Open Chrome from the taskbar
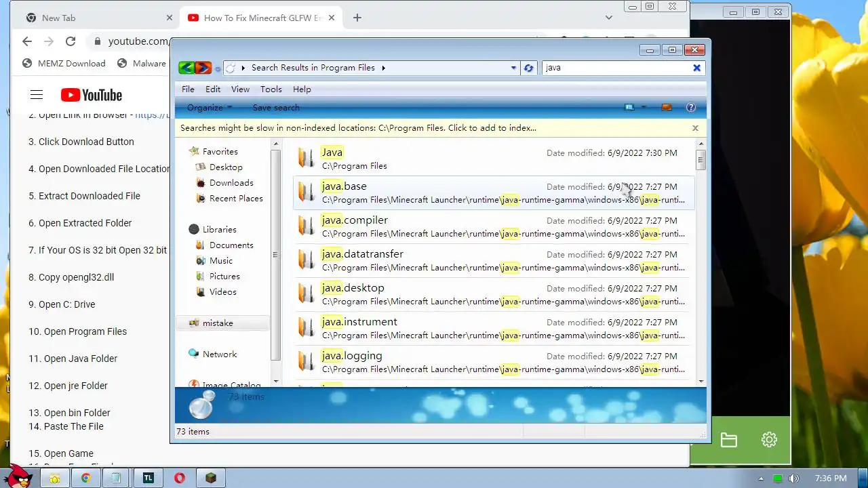 click(x=85, y=479)
